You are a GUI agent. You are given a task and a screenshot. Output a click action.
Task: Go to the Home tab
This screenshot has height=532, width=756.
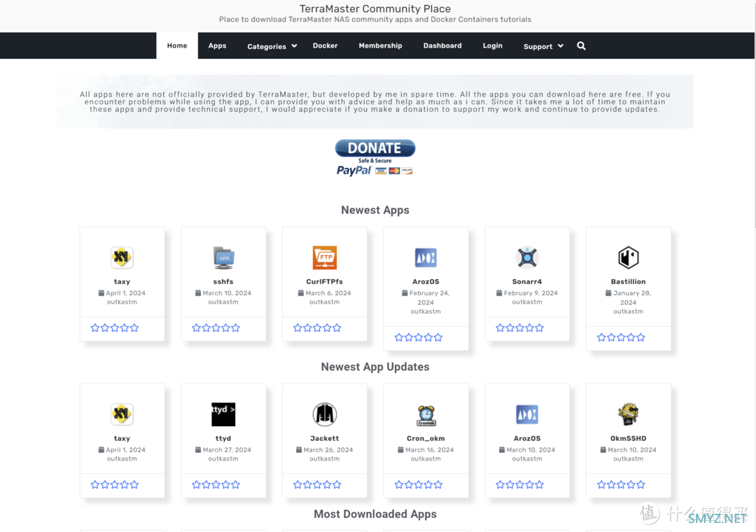177,45
